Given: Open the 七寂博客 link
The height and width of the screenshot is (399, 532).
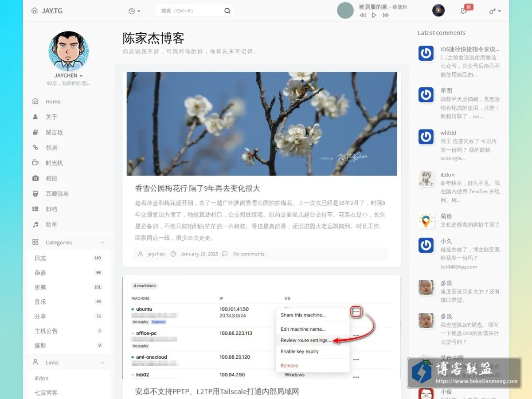Looking at the screenshot, I should click(x=46, y=393).
